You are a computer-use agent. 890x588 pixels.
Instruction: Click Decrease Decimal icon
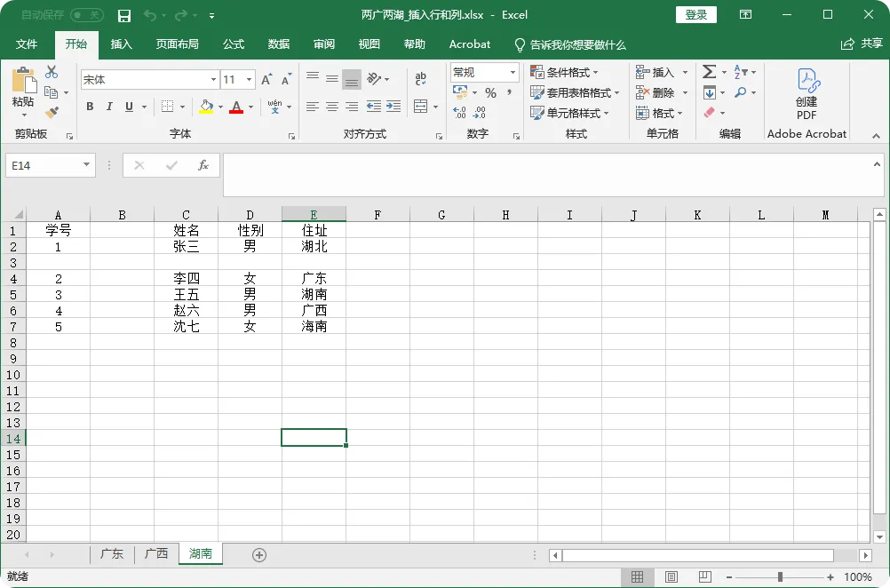[480, 113]
